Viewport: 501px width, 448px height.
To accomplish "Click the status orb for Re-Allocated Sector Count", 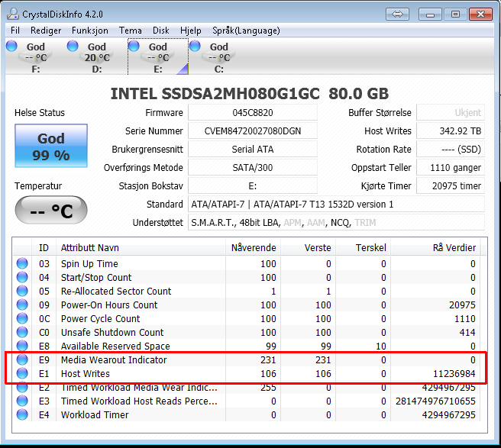I will click(22, 291).
